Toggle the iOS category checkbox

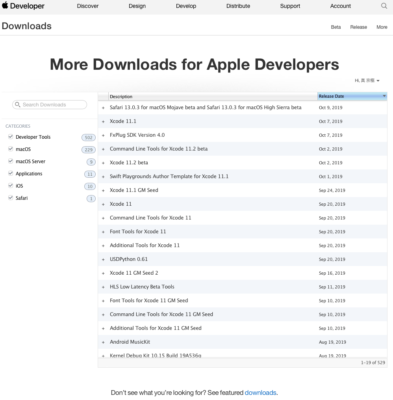coord(10,186)
